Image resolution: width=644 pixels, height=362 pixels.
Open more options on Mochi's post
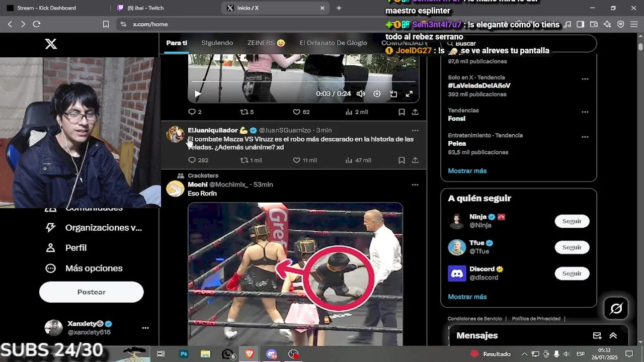click(415, 185)
